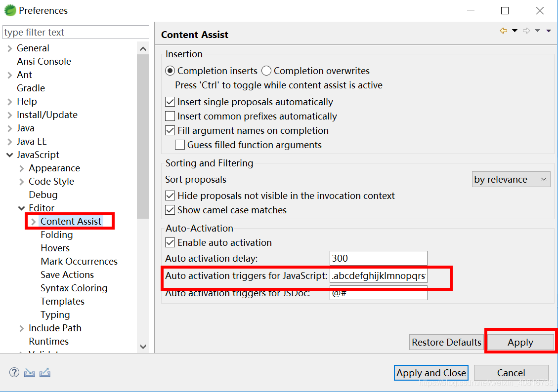558x392 pixels.
Task: Select Syntax Coloring in the tree
Action: point(74,288)
